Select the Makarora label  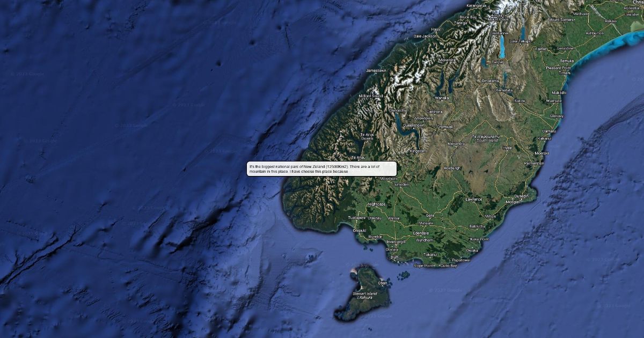pyautogui.click(x=447, y=61)
